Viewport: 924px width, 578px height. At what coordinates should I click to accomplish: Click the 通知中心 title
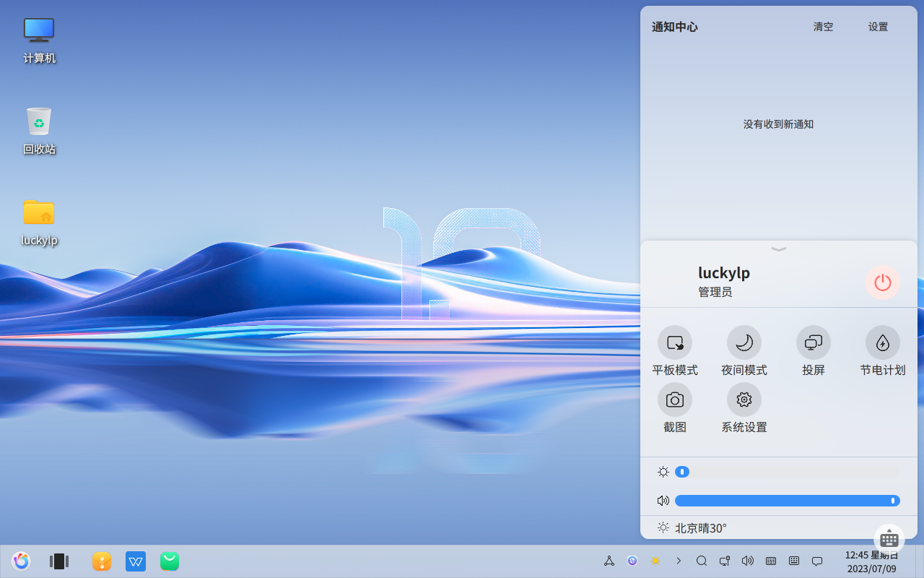[x=675, y=27]
